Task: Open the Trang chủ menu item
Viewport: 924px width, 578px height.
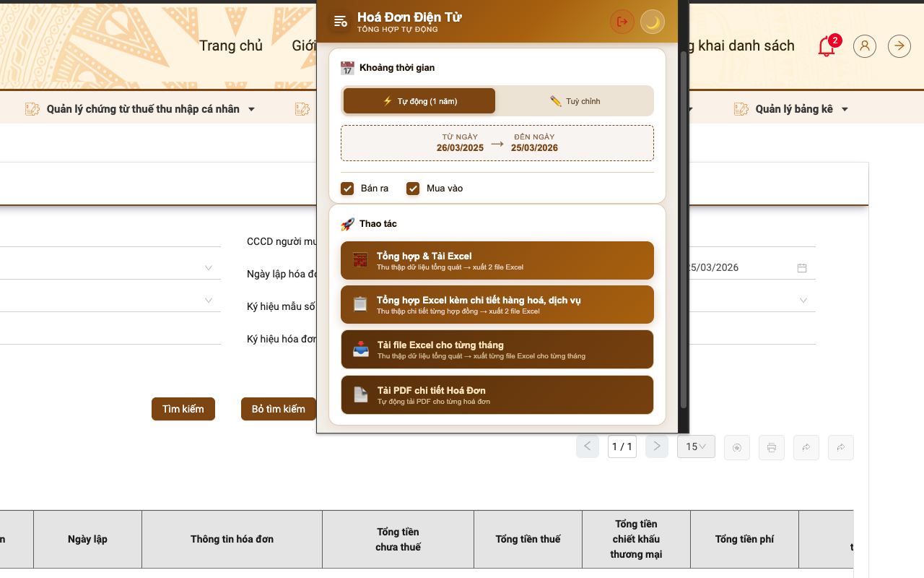Action: pos(231,46)
